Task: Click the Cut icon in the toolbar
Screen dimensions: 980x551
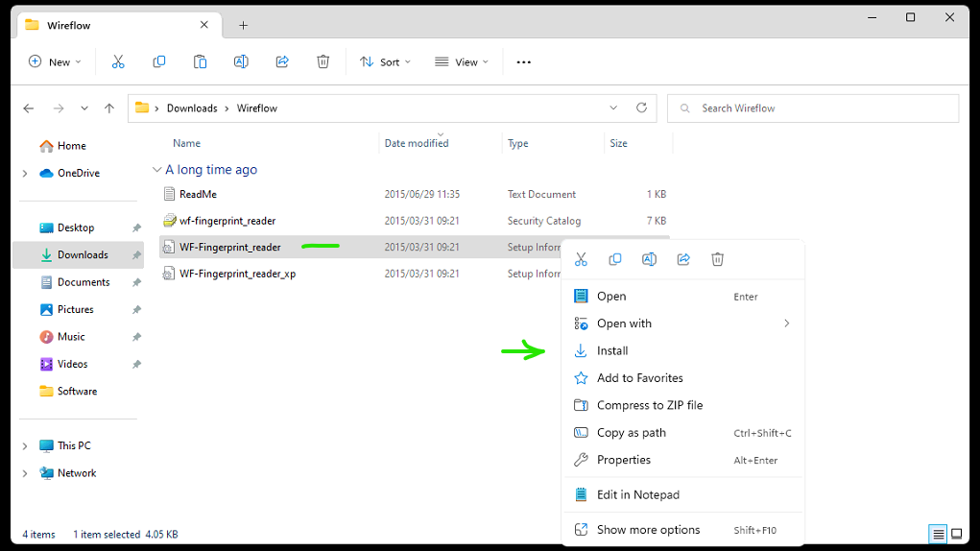Action: [118, 61]
